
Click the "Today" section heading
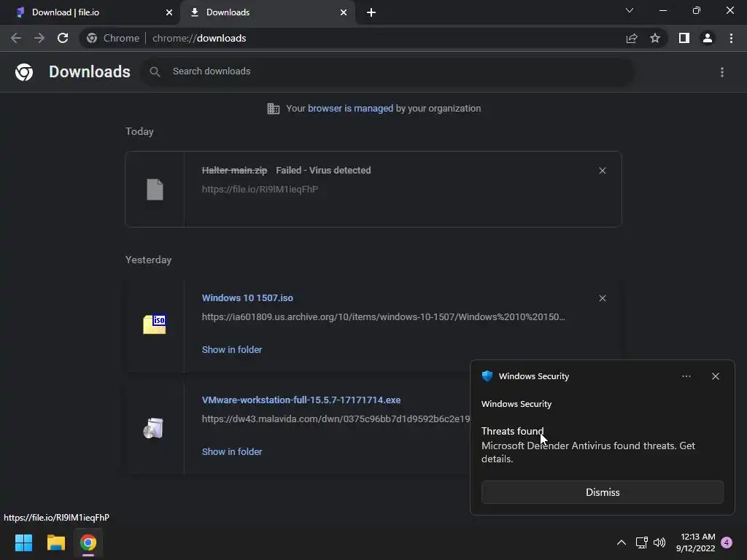(x=139, y=131)
